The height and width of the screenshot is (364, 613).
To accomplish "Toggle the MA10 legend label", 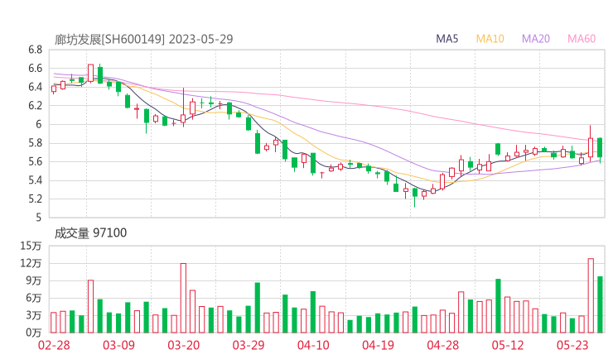I will coord(490,39).
